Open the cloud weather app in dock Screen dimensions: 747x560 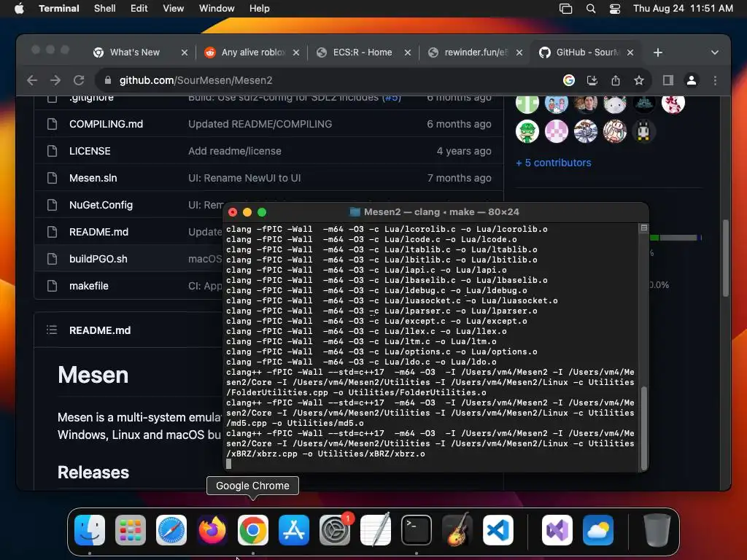(598, 530)
